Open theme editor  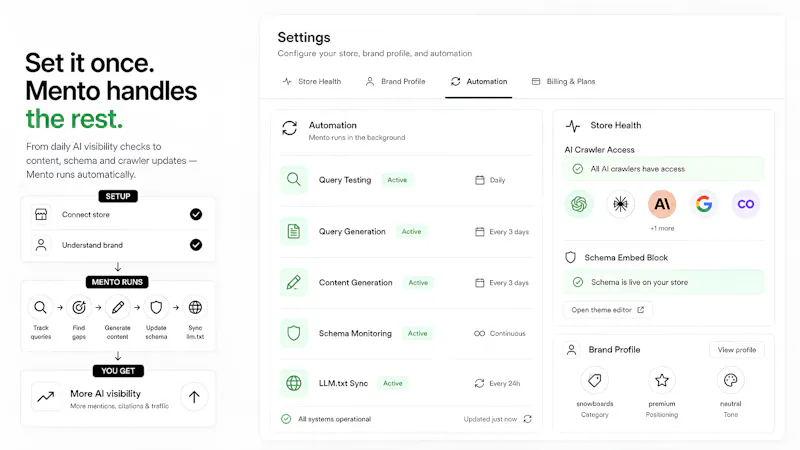[608, 310]
